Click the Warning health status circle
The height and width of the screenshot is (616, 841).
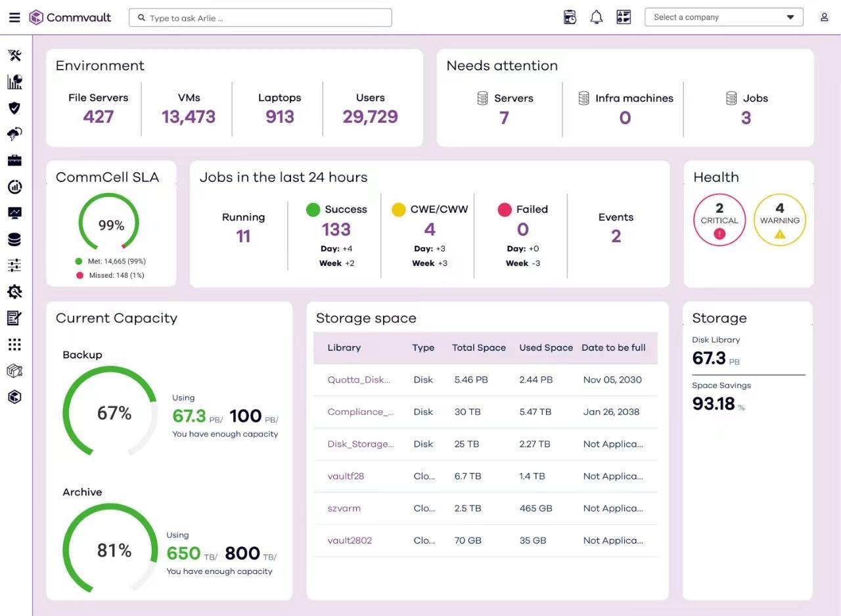coord(780,220)
